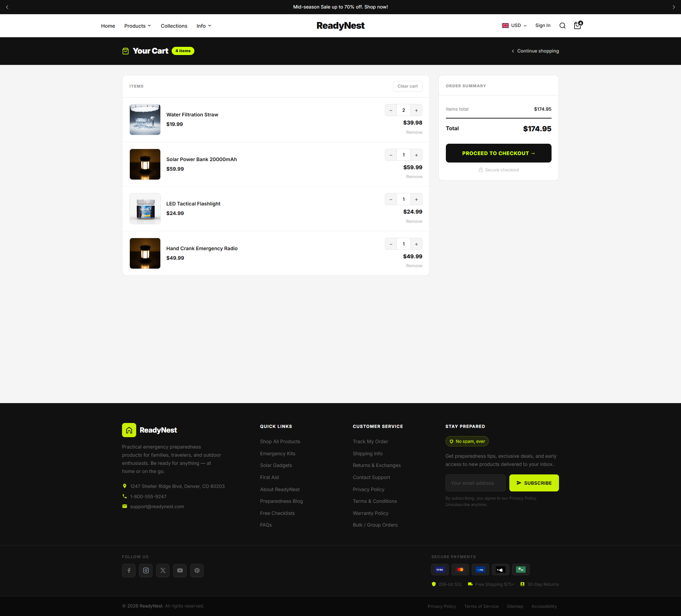
Task: Remove Solar Power Bank from cart
Action: pos(414,177)
